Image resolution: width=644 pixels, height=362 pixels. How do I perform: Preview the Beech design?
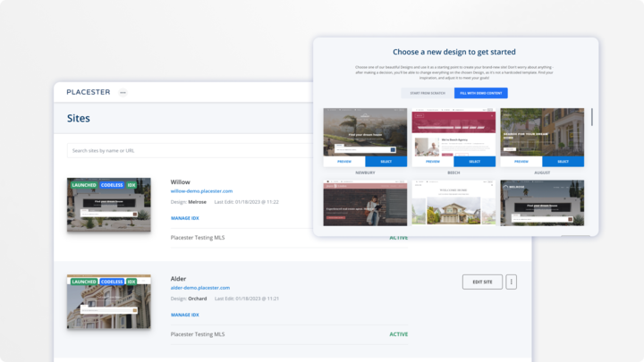[433, 162]
